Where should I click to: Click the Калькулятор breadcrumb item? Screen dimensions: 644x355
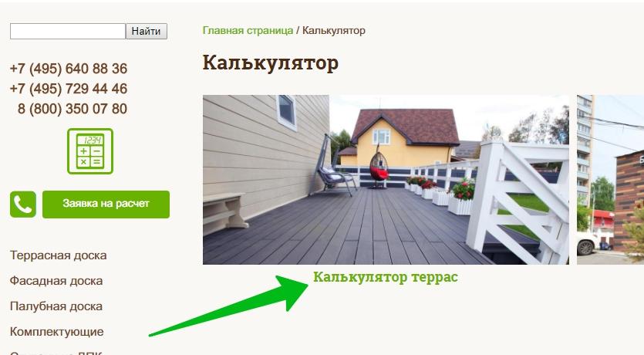click(334, 30)
